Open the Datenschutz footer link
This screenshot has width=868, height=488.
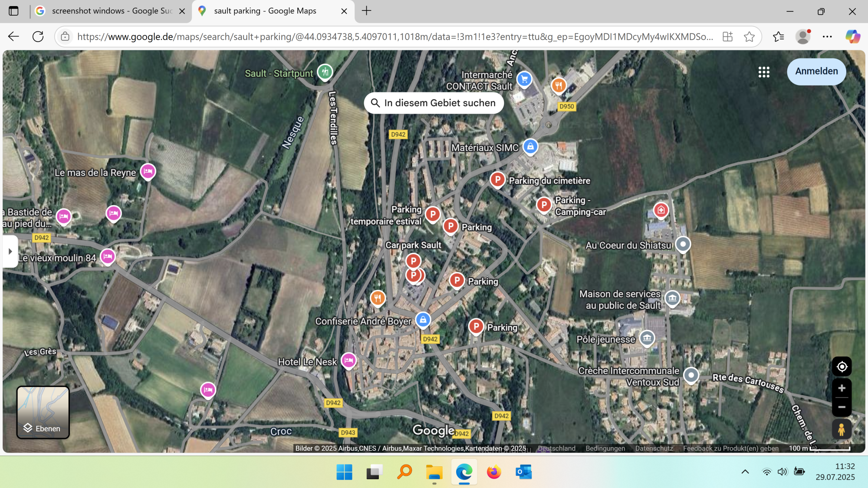654,448
